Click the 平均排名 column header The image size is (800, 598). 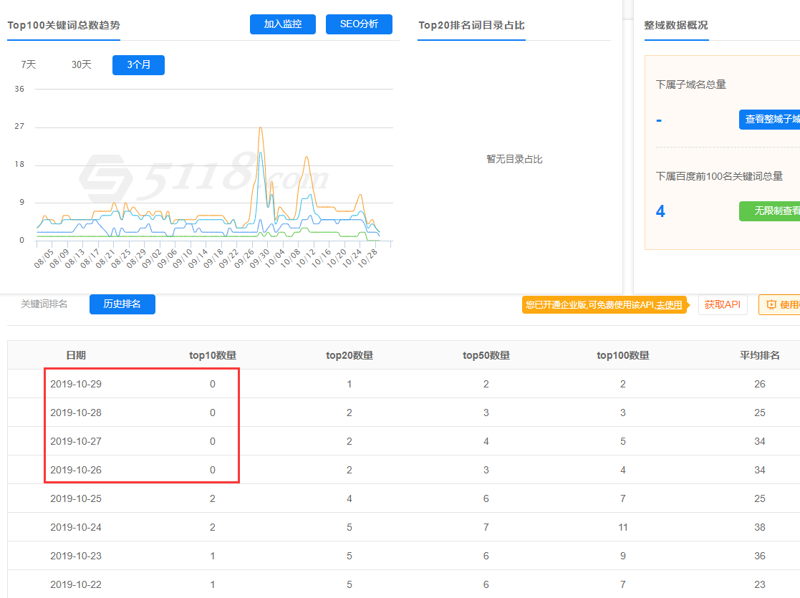pyautogui.click(x=760, y=355)
